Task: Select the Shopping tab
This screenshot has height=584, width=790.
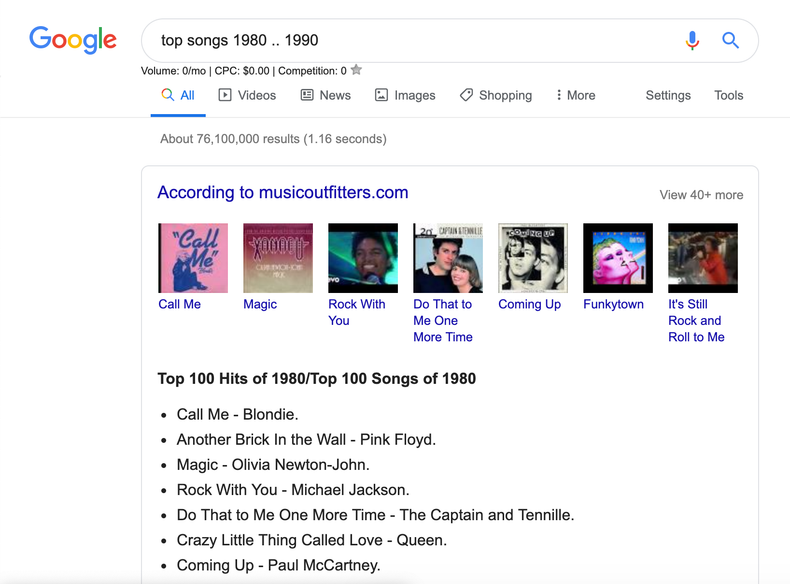Action: [496, 95]
